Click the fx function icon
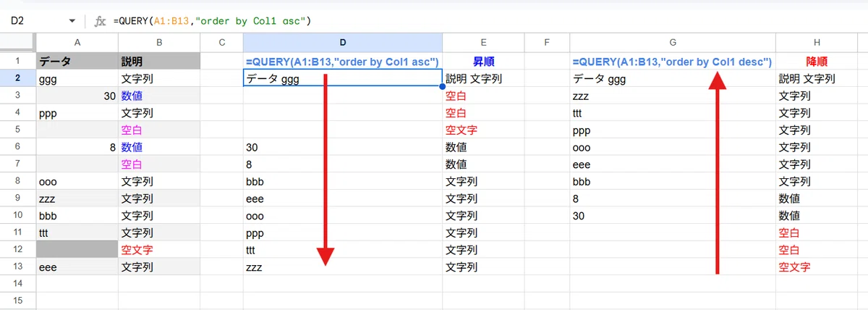Image resolution: width=868 pixels, height=310 pixels. tap(100, 21)
